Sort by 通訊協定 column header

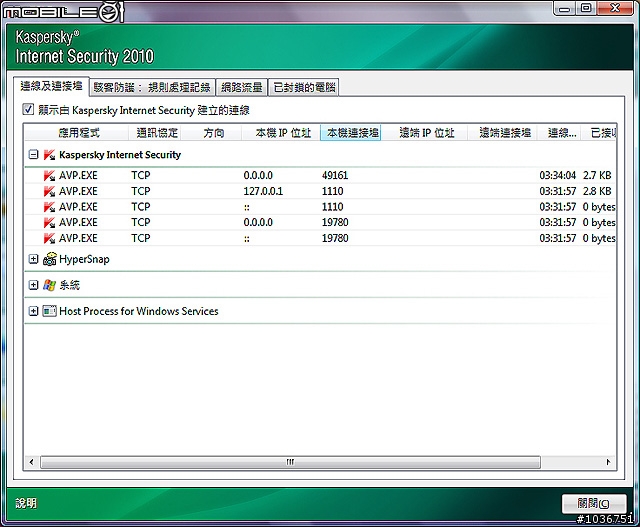(155, 133)
